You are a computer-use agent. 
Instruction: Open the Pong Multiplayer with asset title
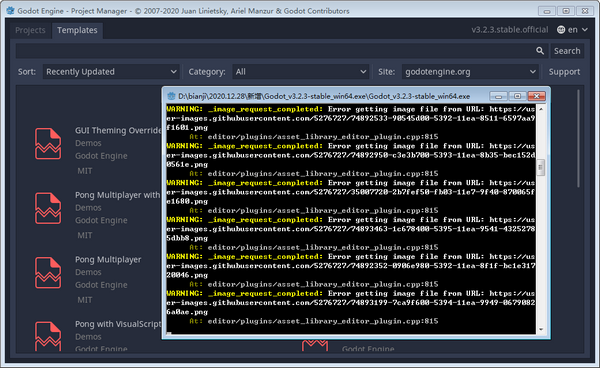(117, 195)
